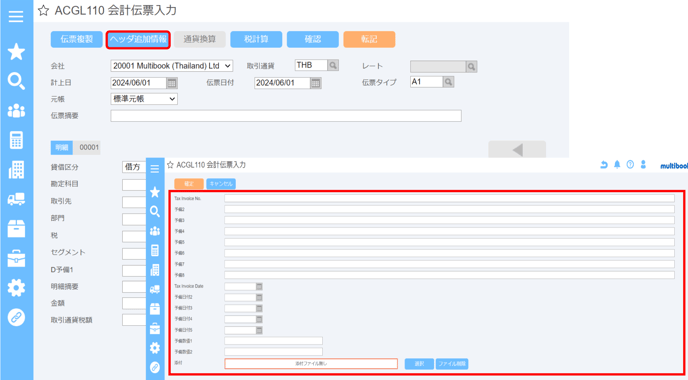Focus the 取引通貨 THB input
The image size is (688, 380).
pyautogui.click(x=312, y=65)
